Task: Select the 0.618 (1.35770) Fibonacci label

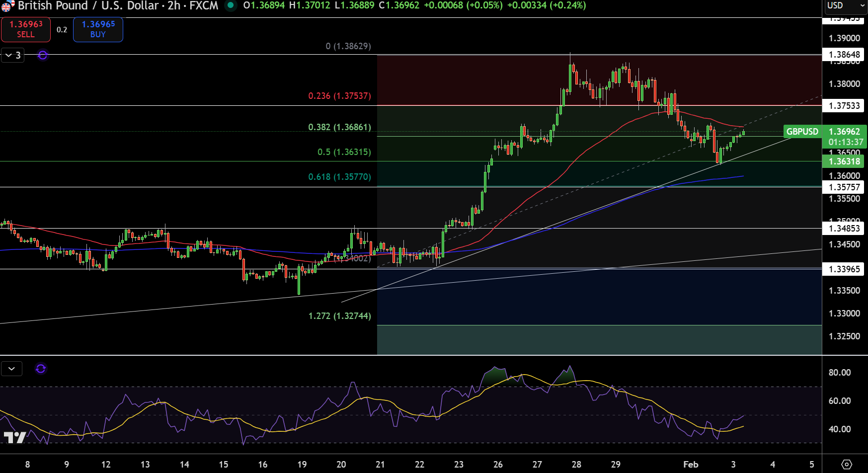Action: click(339, 177)
